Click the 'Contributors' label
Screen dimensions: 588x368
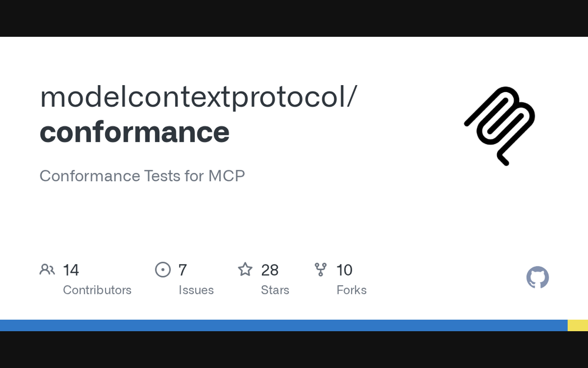[97, 290]
